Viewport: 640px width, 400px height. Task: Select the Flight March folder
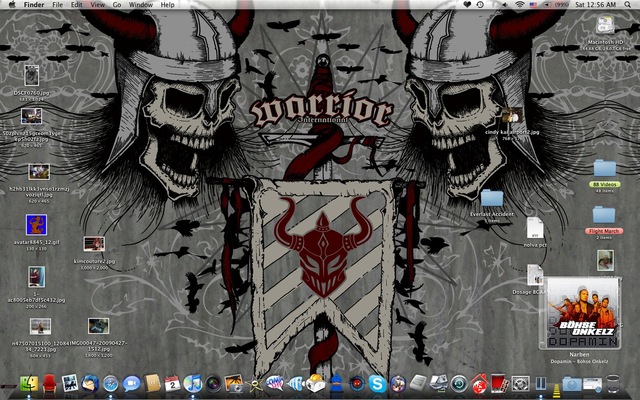pyautogui.click(x=604, y=215)
